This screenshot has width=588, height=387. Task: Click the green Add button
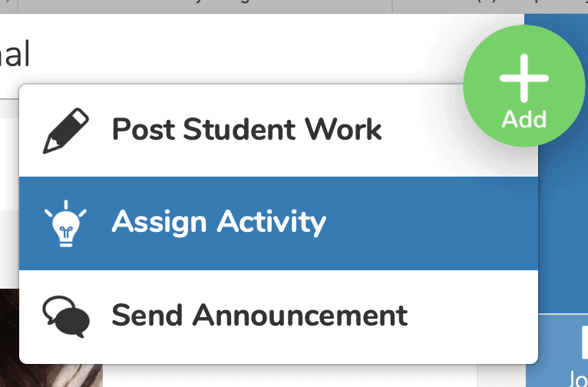[x=524, y=86]
